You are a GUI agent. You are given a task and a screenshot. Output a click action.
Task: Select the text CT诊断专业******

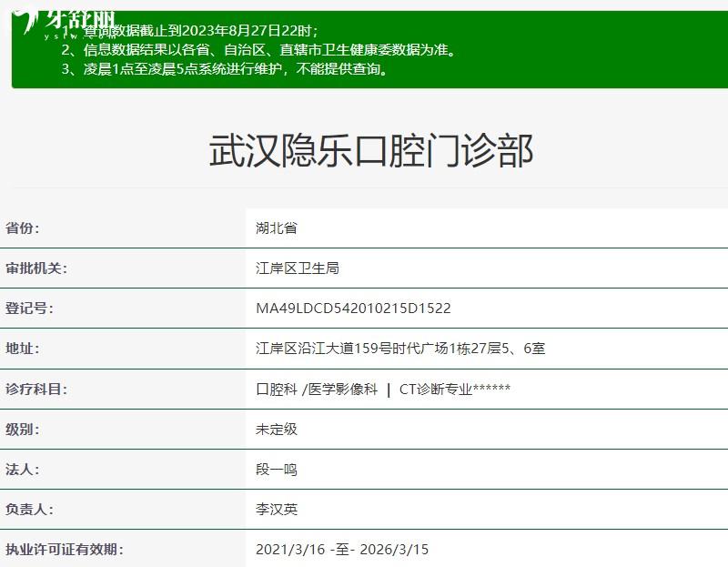[x=454, y=389]
